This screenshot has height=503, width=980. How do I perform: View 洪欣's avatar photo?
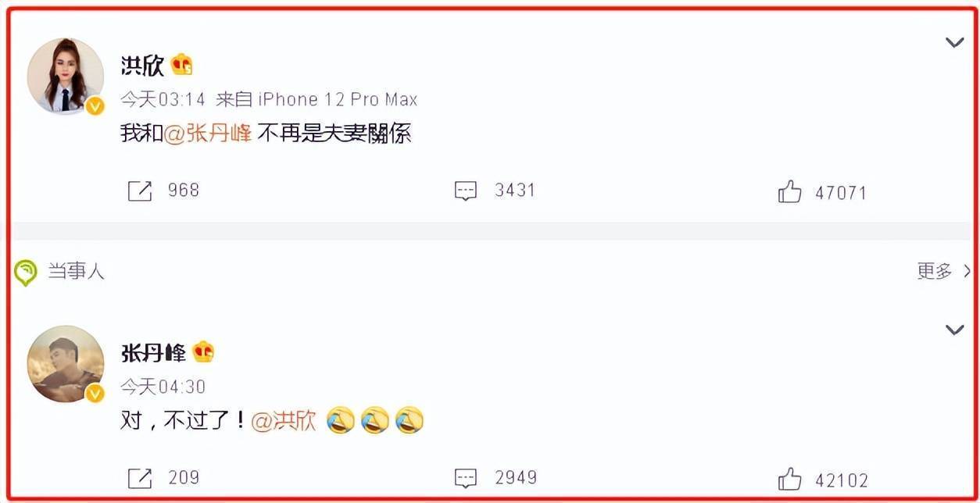pos(66,76)
